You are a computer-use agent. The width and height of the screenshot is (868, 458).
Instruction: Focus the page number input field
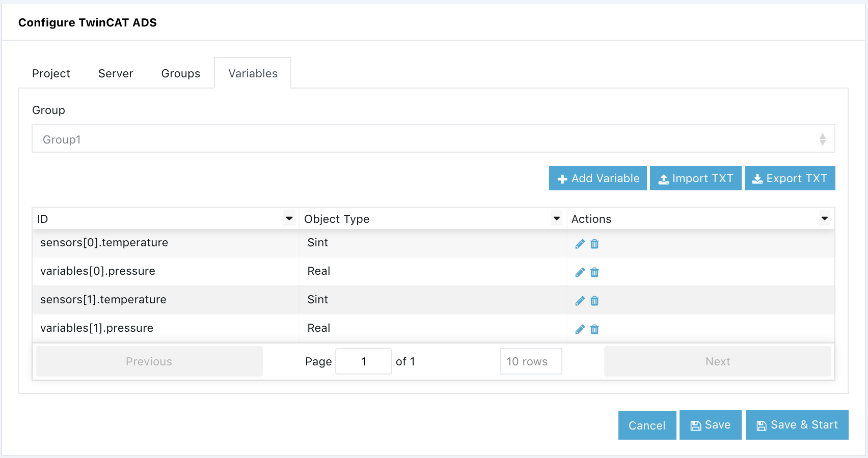364,361
